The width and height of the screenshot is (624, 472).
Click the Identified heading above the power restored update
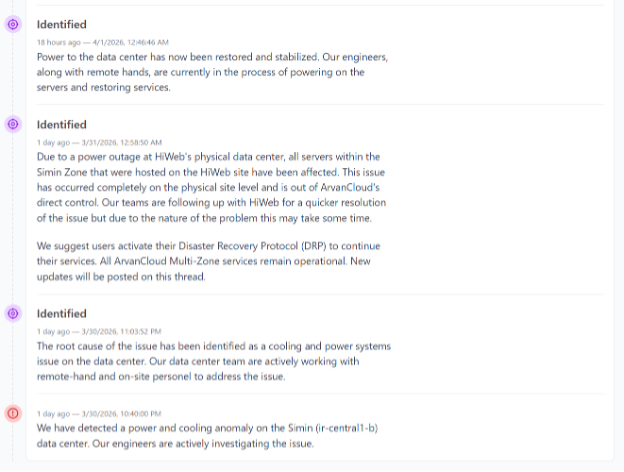point(62,24)
